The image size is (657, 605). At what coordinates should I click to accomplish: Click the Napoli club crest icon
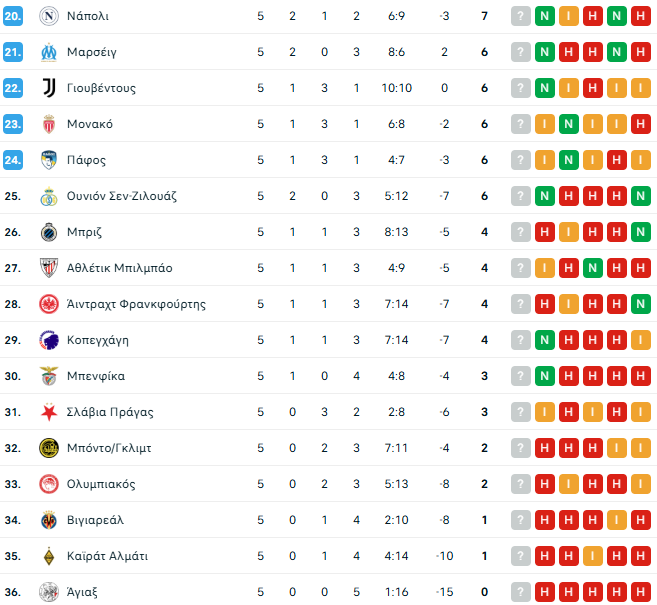(48, 16)
